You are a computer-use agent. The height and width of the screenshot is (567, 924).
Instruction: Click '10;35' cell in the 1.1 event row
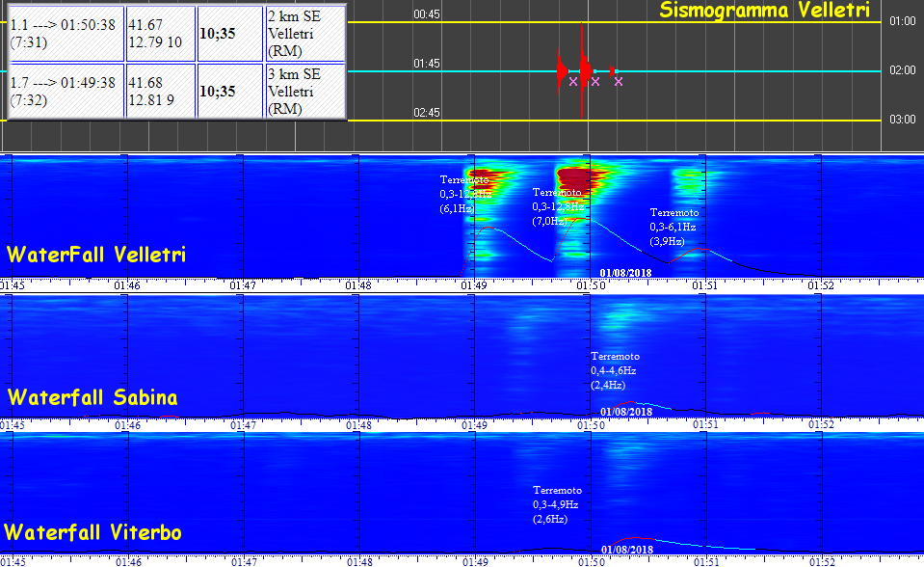(x=230, y=34)
